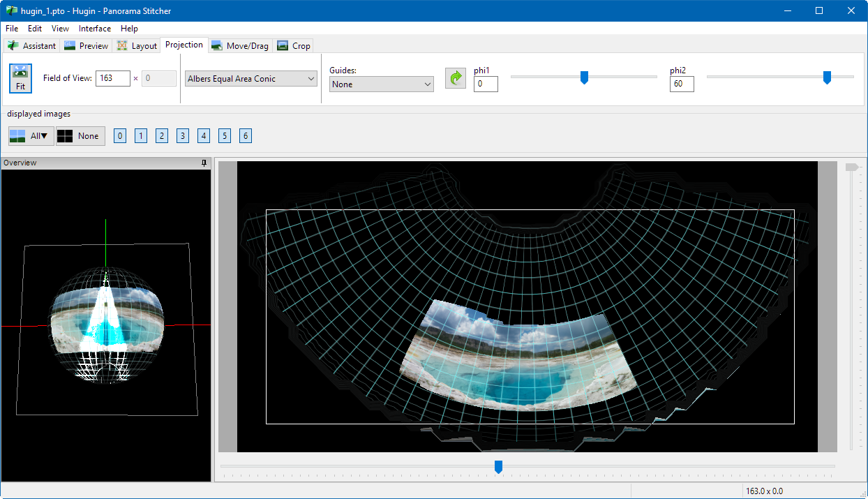Toggle display of image 3
Screen dimensions: 868x499
coord(183,136)
